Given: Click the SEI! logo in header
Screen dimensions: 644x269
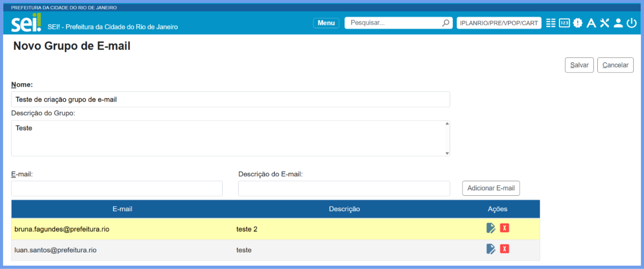Looking at the screenshot, I should click(26, 23).
